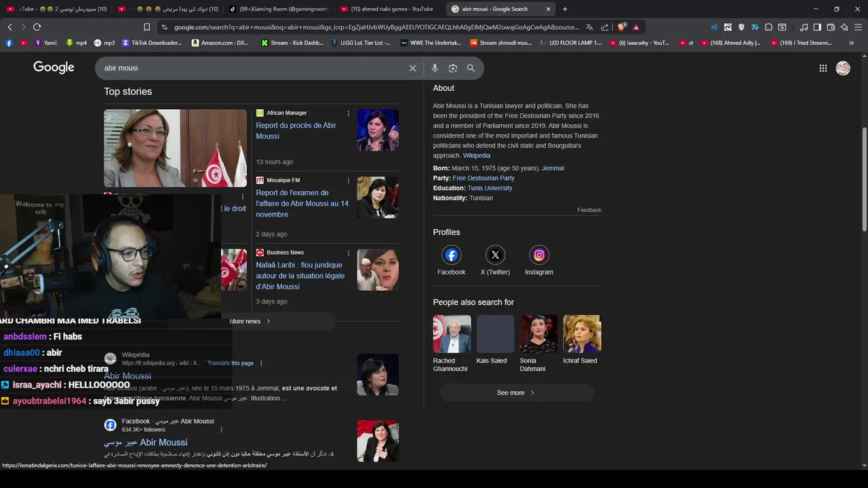
Task: Open 'Report de l'examen de l'affaire' story
Action: pos(302,203)
